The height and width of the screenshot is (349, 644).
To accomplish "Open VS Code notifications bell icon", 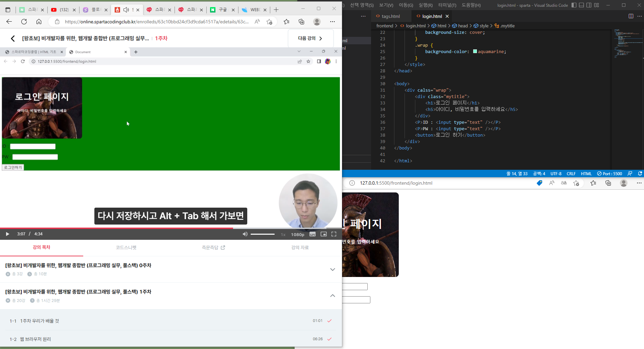I will point(640,173).
